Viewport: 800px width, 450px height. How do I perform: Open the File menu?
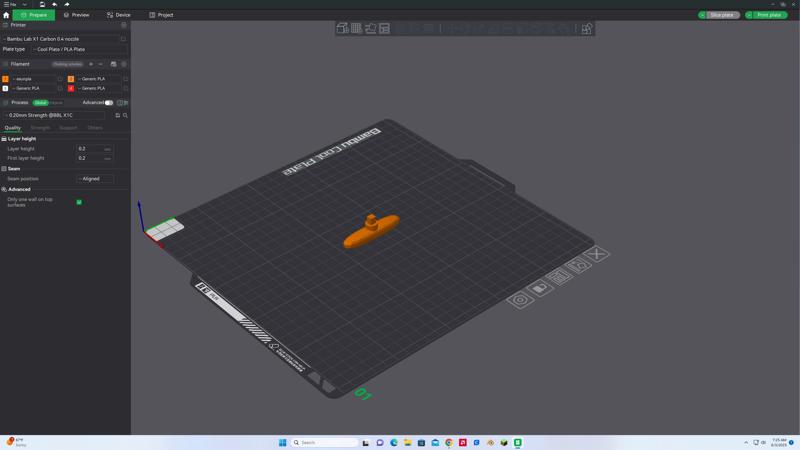[10, 5]
